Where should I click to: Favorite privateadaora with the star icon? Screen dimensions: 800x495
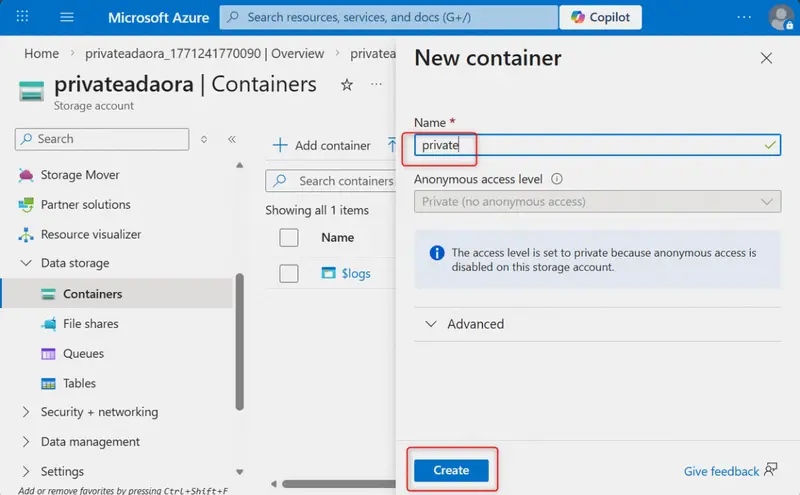(347, 85)
